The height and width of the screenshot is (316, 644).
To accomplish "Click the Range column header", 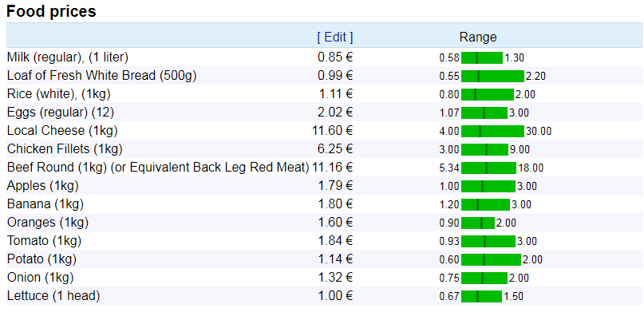I will [478, 38].
